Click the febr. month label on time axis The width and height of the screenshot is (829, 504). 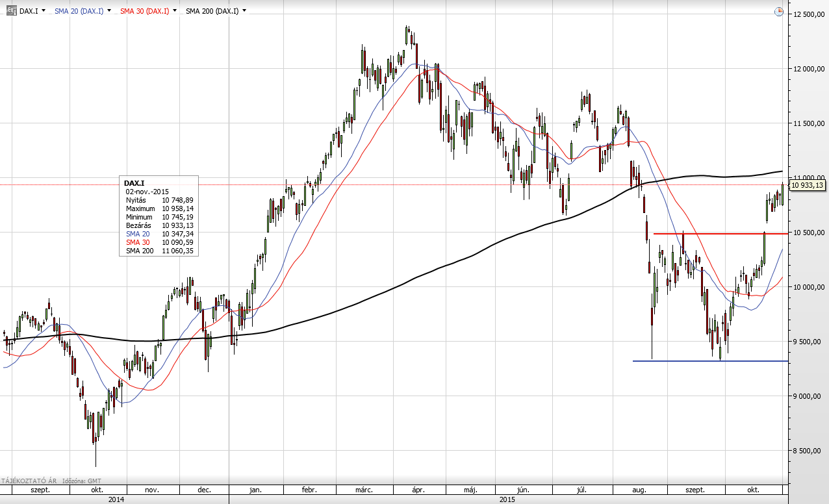pos(309,490)
